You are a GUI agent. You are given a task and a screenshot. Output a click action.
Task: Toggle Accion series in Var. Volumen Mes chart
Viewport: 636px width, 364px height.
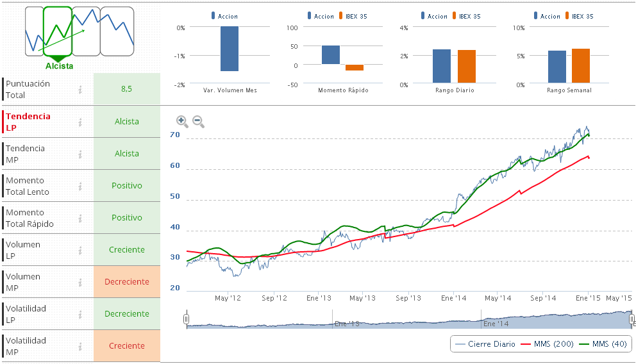224,17
